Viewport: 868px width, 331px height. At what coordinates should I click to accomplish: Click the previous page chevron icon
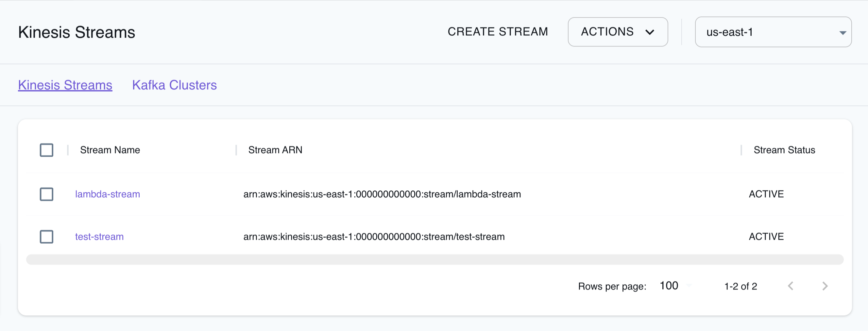[791, 286]
